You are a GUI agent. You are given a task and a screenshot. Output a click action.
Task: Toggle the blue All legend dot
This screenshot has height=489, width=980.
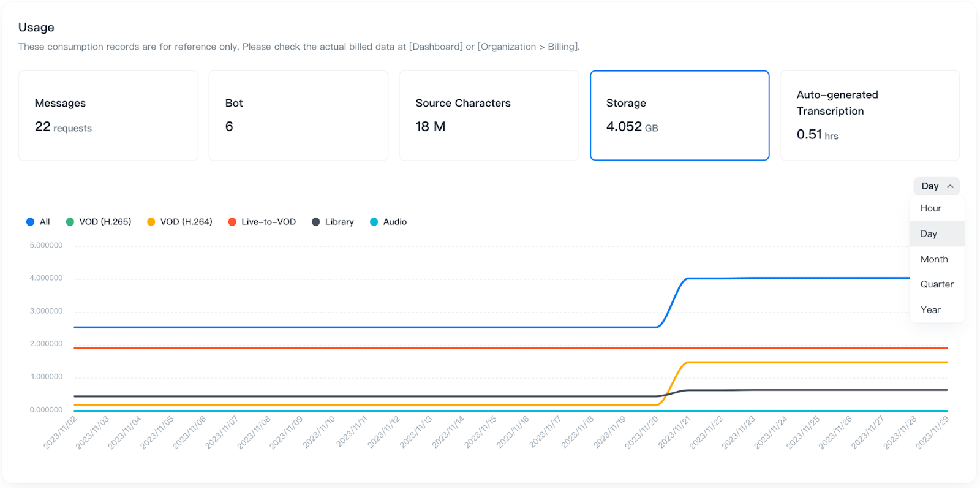tap(30, 222)
